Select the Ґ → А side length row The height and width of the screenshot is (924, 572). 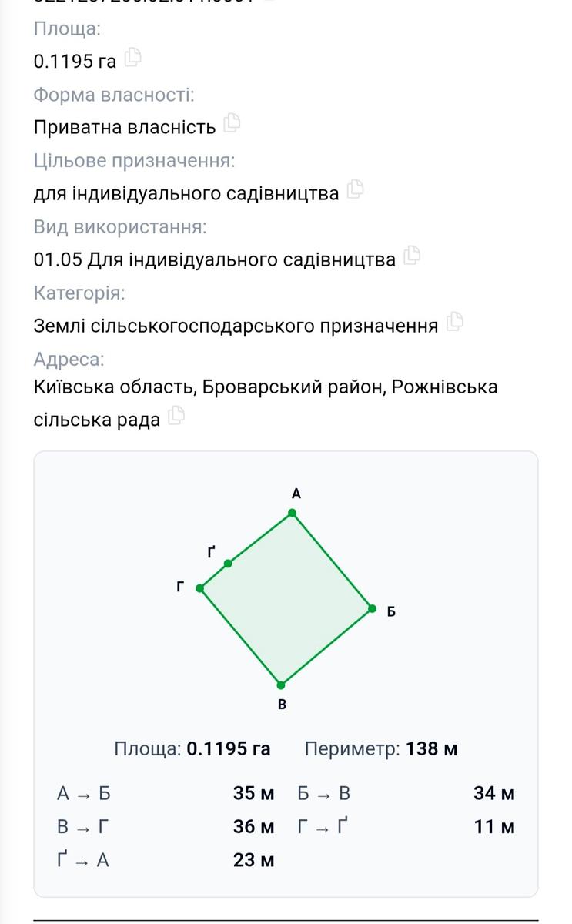(166, 860)
